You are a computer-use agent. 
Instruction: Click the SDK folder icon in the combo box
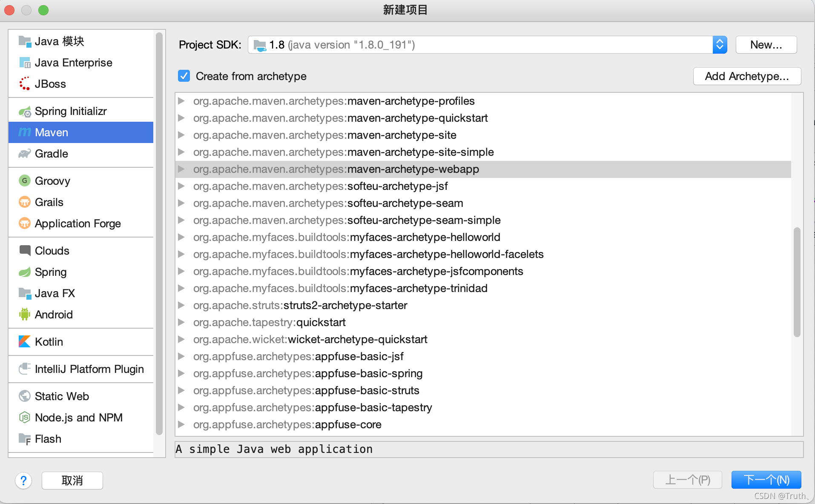[259, 45]
